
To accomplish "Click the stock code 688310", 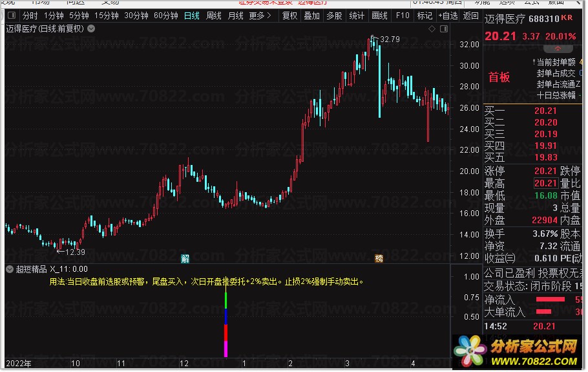I will tap(544, 19).
